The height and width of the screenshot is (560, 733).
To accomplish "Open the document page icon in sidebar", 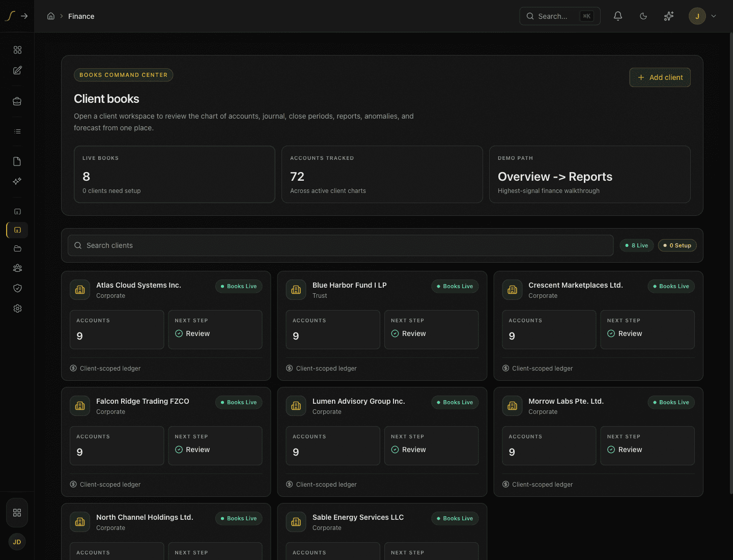I will pos(17,161).
